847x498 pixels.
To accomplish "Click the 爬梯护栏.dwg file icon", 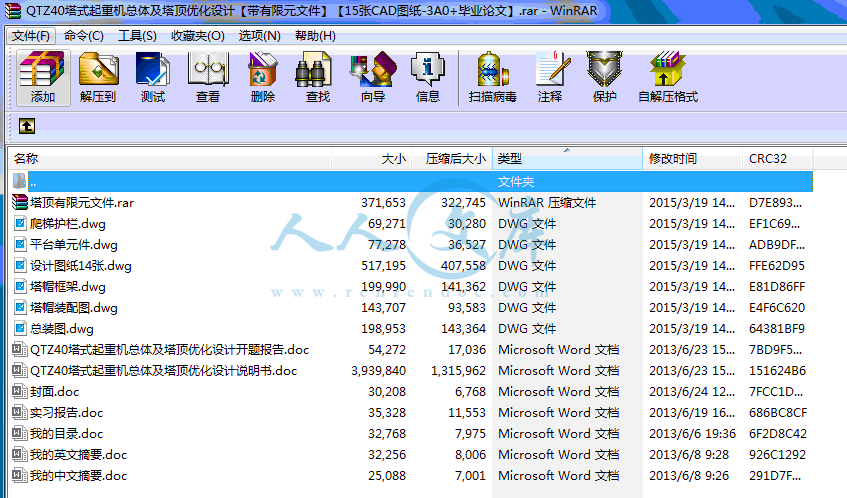I will click(20, 223).
